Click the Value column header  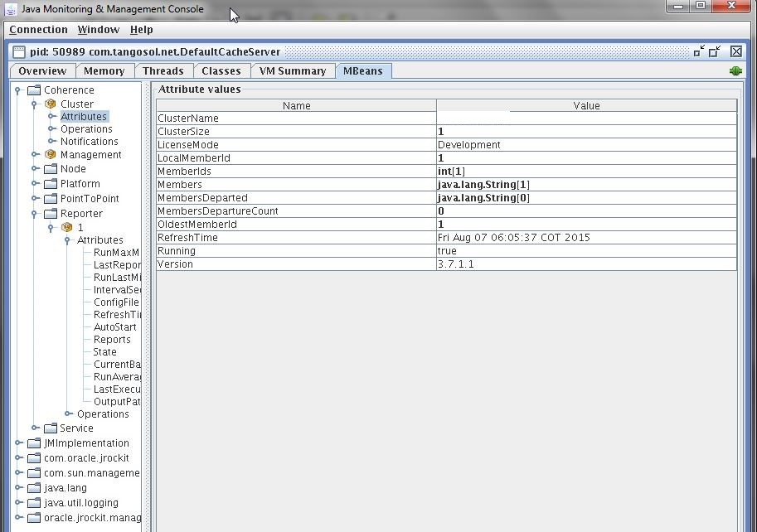pos(586,105)
